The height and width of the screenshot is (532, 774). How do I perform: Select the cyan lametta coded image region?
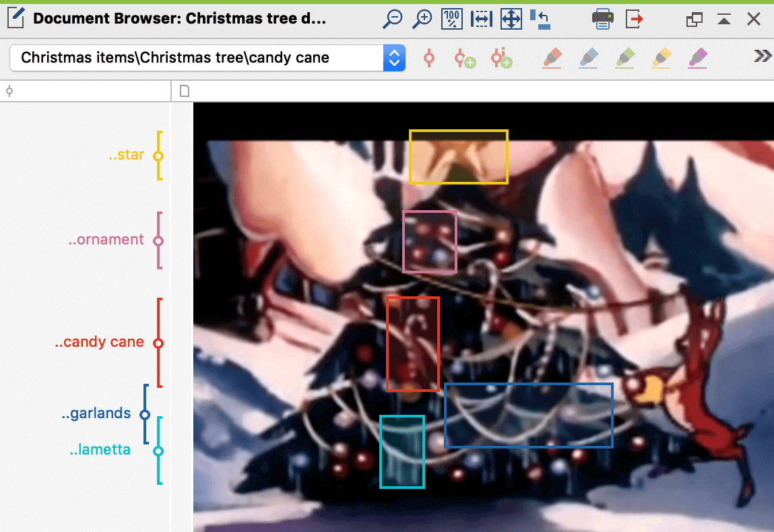401,452
